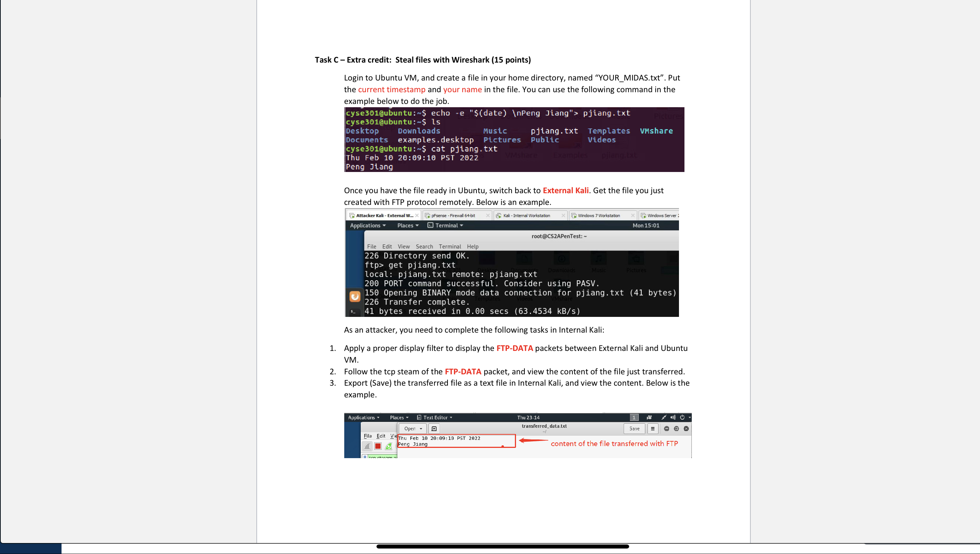Open the terminal icon in the Kali dock
Screen dimensions: 980x554
click(x=354, y=313)
